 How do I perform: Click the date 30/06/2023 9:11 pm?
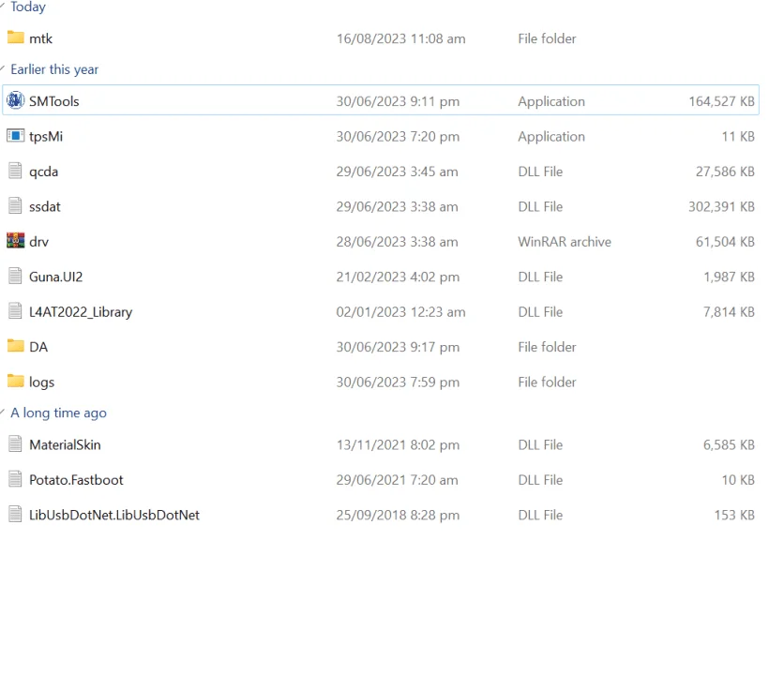click(398, 101)
